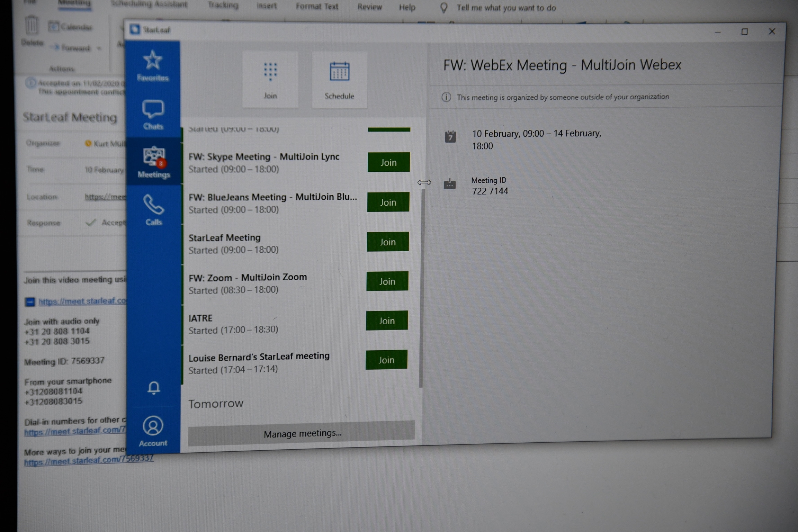
Task: Open the Chats speech bubble icon
Action: point(153,109)
